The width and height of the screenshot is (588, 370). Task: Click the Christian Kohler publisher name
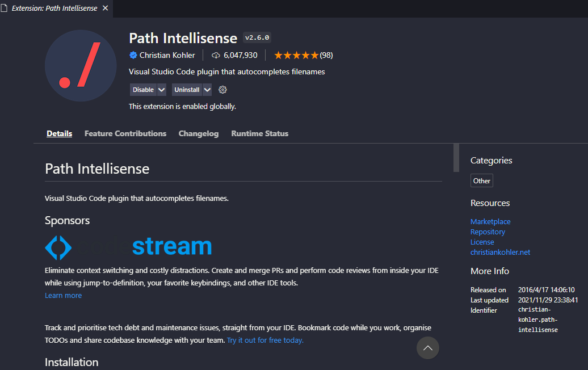167,55
